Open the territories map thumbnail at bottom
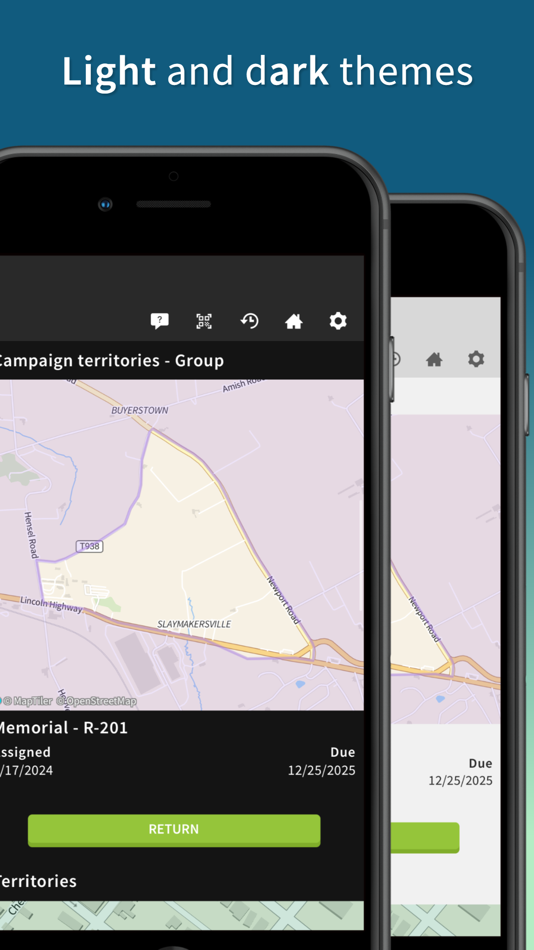The height and width of the screenshot is (950, 534). [182, 915]
